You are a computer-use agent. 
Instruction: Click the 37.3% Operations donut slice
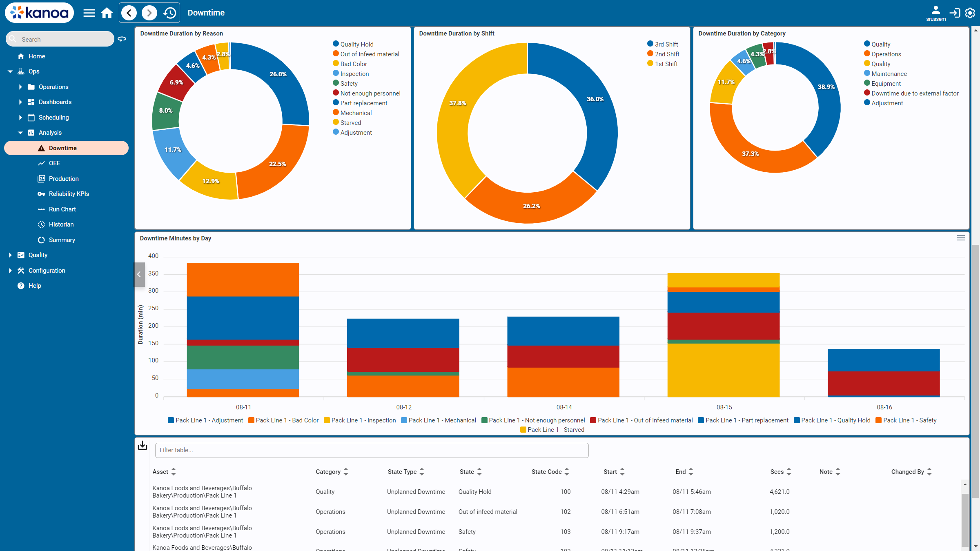click(x=750, y=153)
